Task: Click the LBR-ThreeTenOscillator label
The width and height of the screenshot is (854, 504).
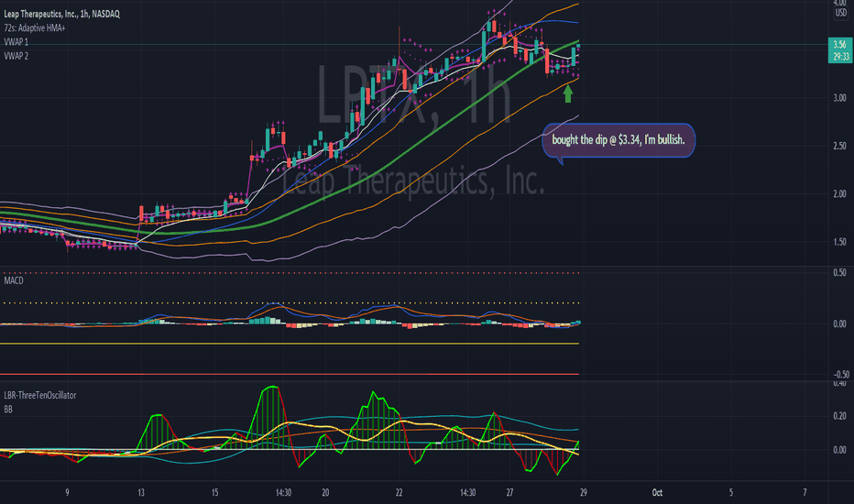Action: click(x=39, y=396)
